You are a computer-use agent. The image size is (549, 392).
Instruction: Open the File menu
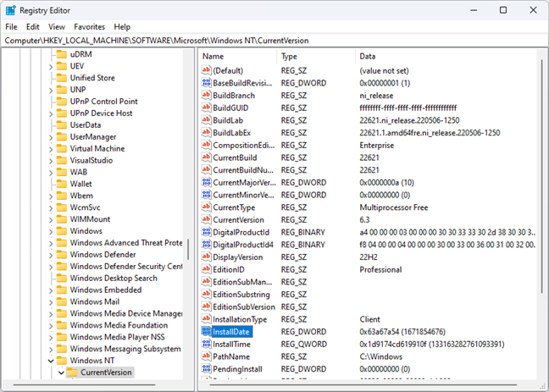pos(11,26)
